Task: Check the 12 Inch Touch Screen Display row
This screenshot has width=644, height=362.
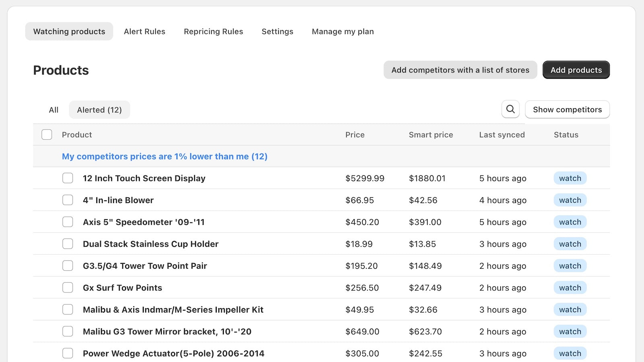Action: [68, 178]
